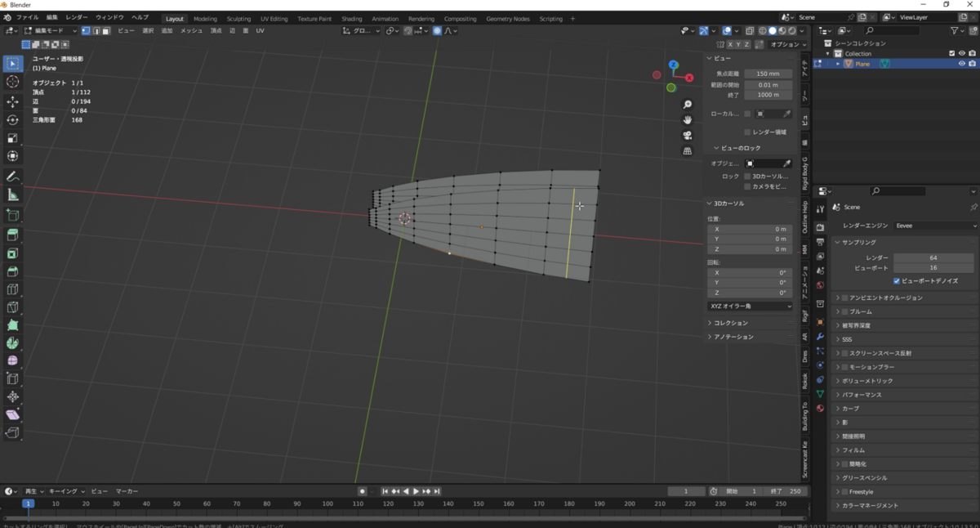Enable the レンダー領域 checkbox
The image size is (980, 528).
(x=747, y=132)
